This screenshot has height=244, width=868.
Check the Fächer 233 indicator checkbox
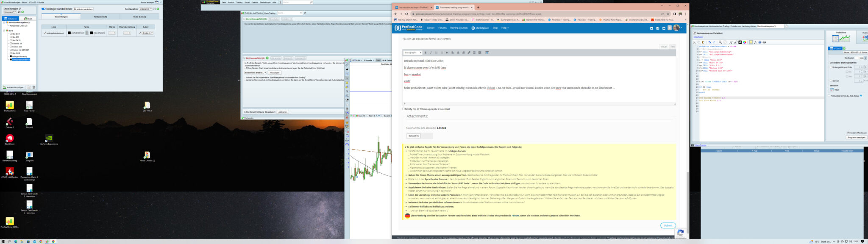11,47
